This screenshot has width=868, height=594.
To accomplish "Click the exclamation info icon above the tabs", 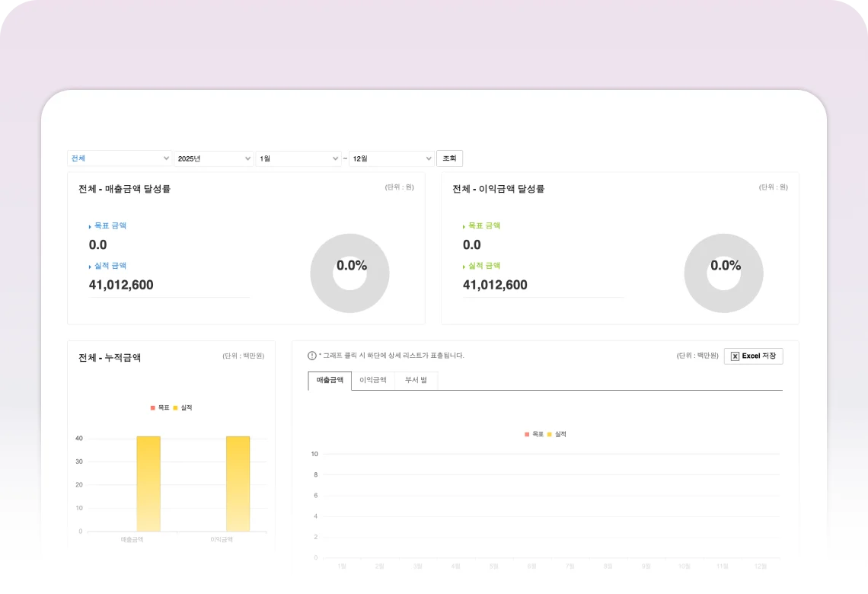I will pos(312,356).
